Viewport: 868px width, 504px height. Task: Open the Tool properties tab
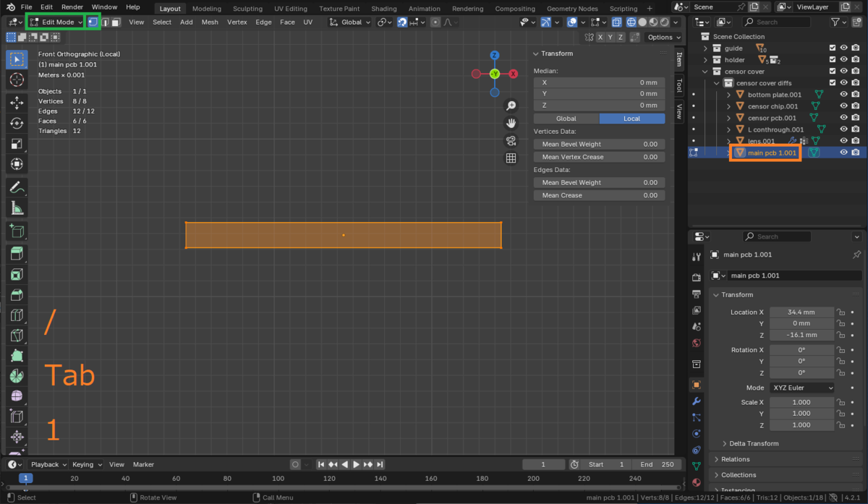coord(696,257)
